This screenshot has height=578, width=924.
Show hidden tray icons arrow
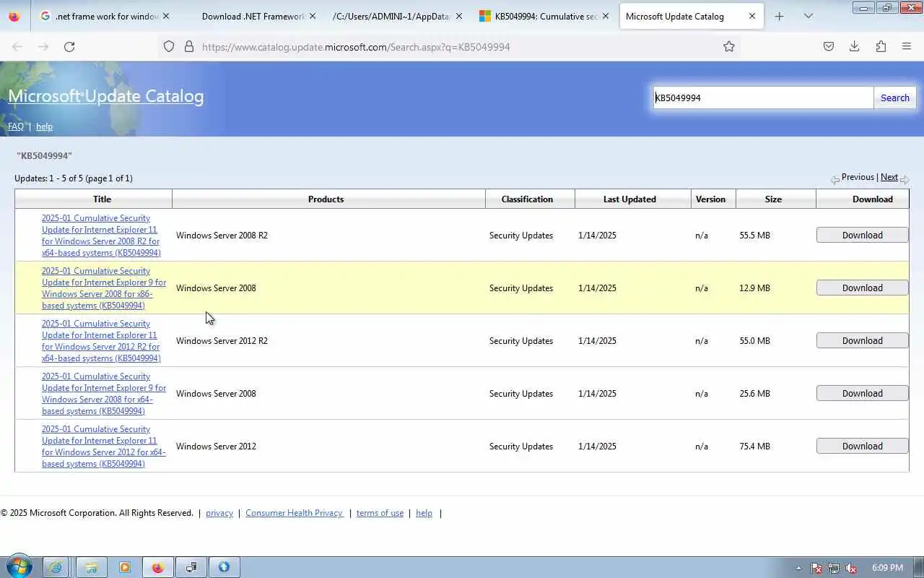pos(798,568)
